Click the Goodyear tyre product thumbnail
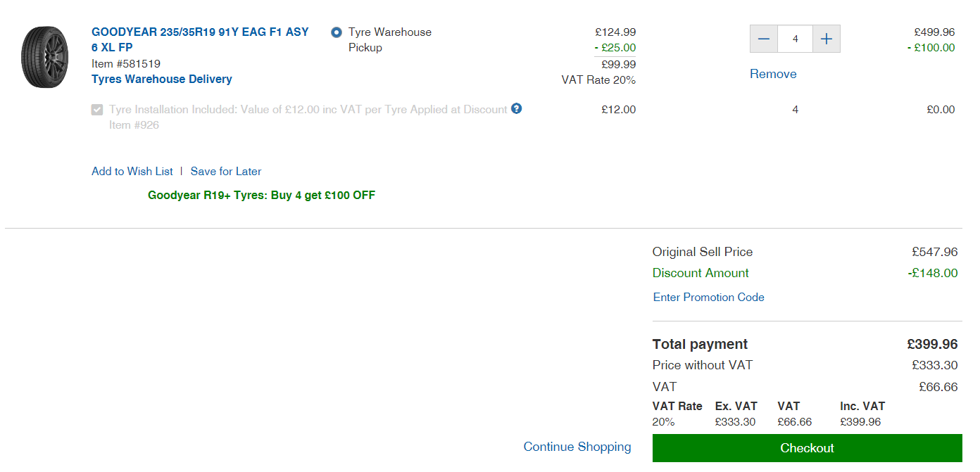This screenshot has width=980, height=472. (x=44, y=57)
